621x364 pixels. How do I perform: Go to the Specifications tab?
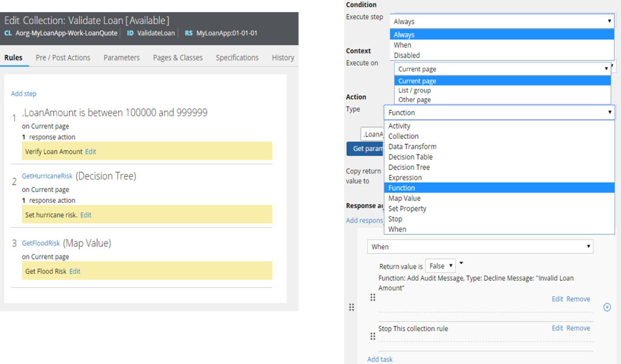point(237,58)
